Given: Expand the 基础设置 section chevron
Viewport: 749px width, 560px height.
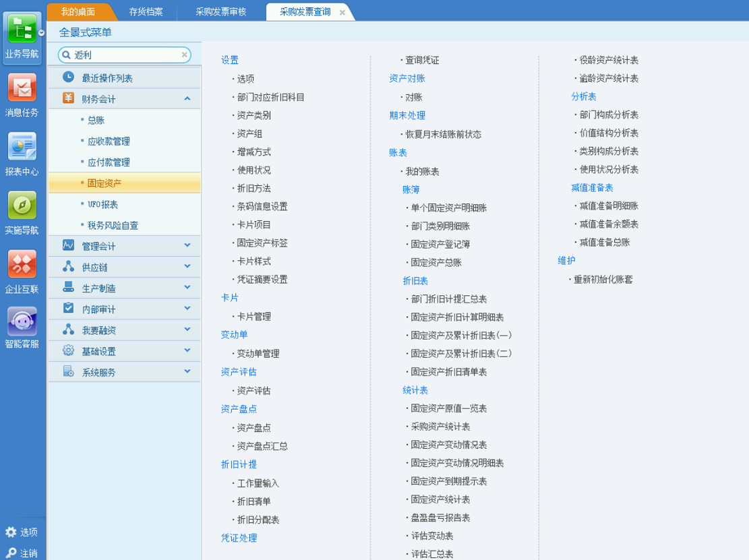Looking at the screenshot, I should (x=187, y=350).
